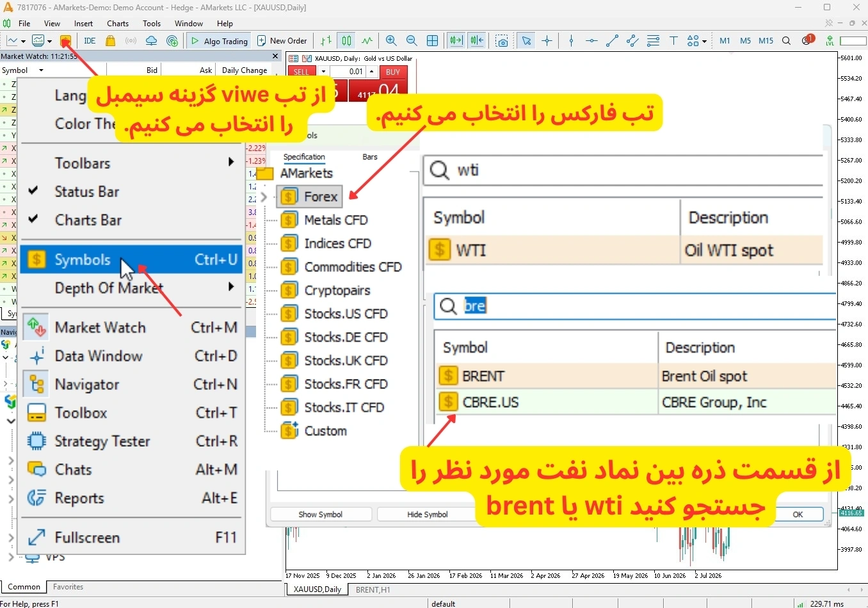Select the text label tool
Screen dimensions: 868x608
pyautogui.click(x=673, y=40)
